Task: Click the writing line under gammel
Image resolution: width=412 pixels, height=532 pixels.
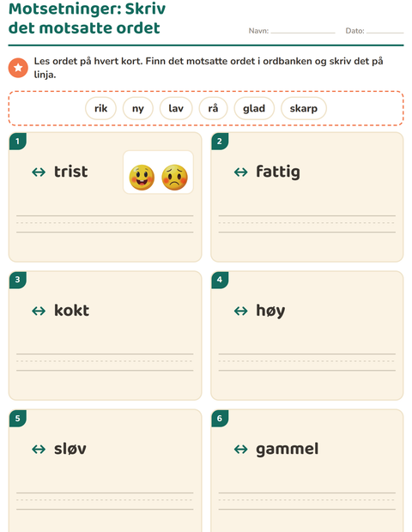Action: (x=306, y=501)
